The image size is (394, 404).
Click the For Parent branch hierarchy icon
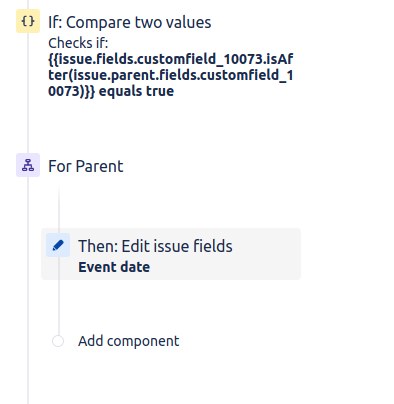coord(28,165)
